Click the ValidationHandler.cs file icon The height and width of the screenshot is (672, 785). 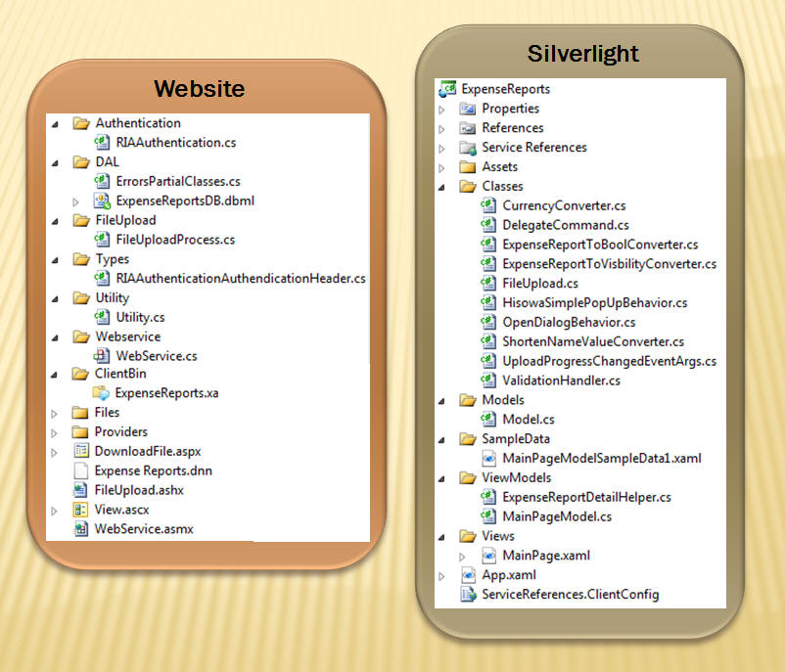[x=488, y=381]
